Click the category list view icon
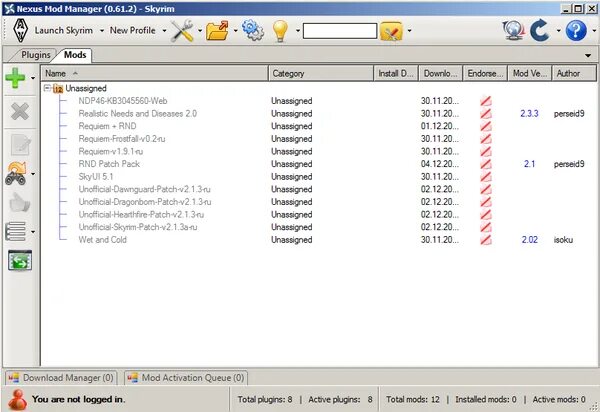 [16, 231]
